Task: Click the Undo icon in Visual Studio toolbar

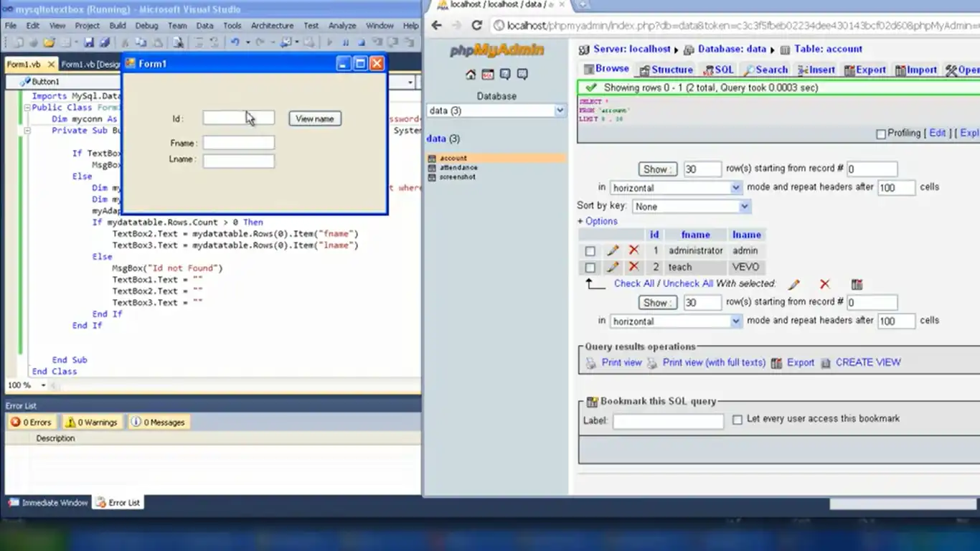Action: [235, 43]
